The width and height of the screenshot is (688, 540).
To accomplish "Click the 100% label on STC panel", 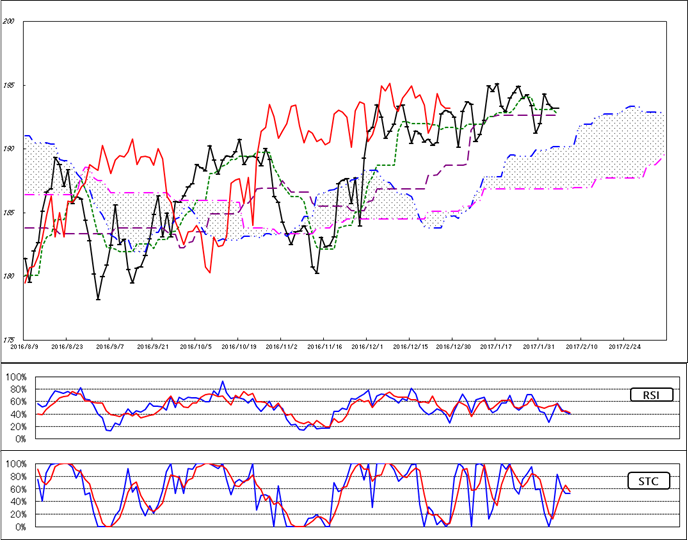I will (x=17, y=464).
